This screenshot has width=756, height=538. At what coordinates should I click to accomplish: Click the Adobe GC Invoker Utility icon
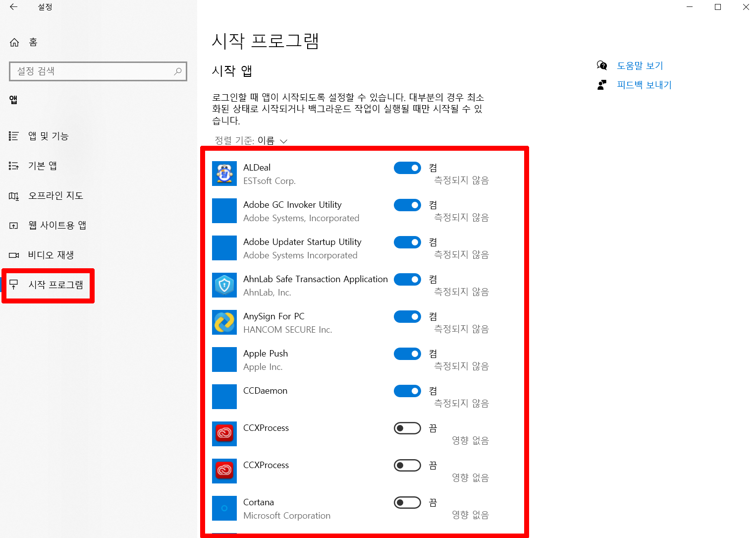pyautogui.click(x=224, y=211)
